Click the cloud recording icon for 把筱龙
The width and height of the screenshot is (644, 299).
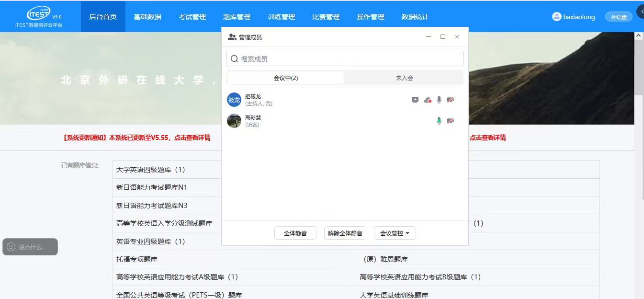pyautogui.click(x=428, y=100)
